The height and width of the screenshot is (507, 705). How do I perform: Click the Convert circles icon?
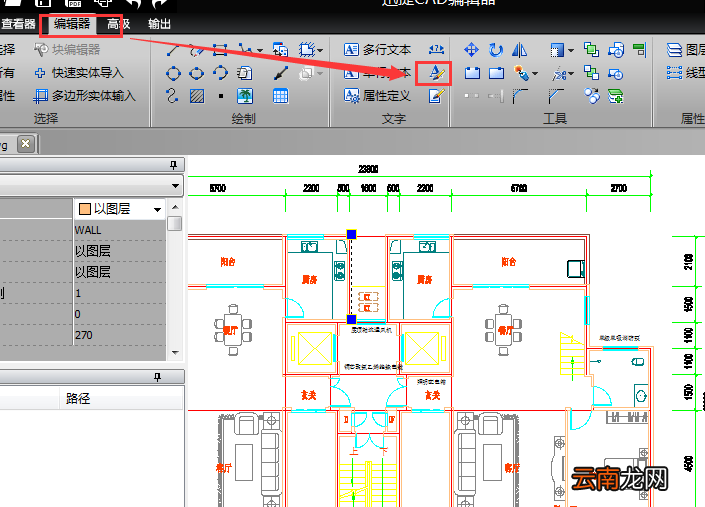(x=592, y=96)
